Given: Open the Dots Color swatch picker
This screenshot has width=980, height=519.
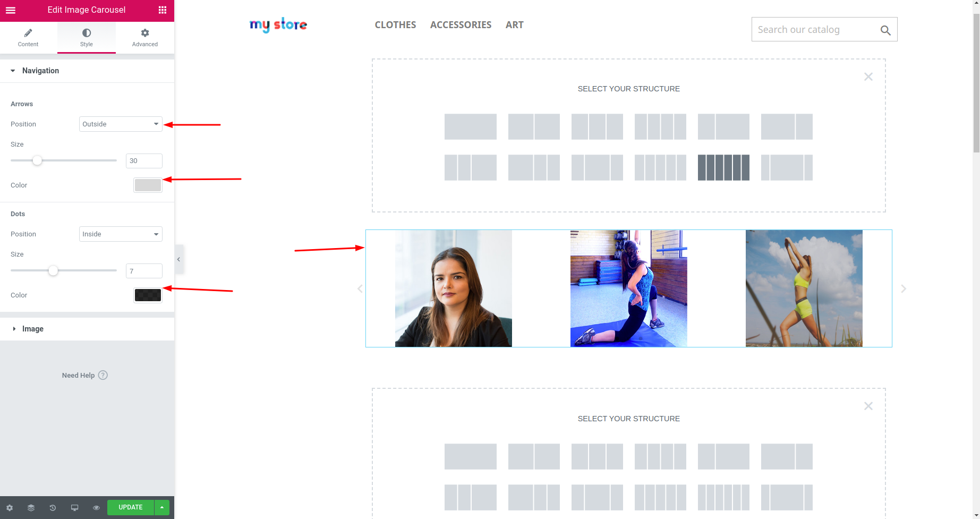Looking at the screenshot, I should pos(148,295).
